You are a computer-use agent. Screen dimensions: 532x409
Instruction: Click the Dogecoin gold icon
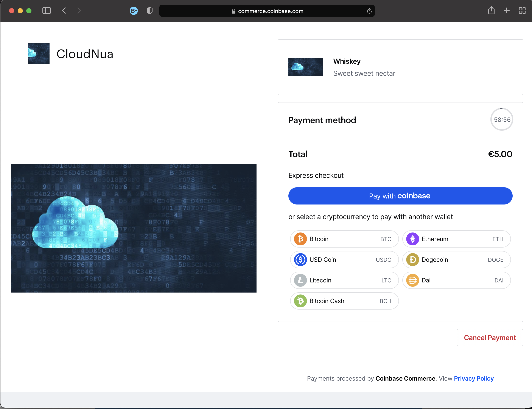coord(412,260)
